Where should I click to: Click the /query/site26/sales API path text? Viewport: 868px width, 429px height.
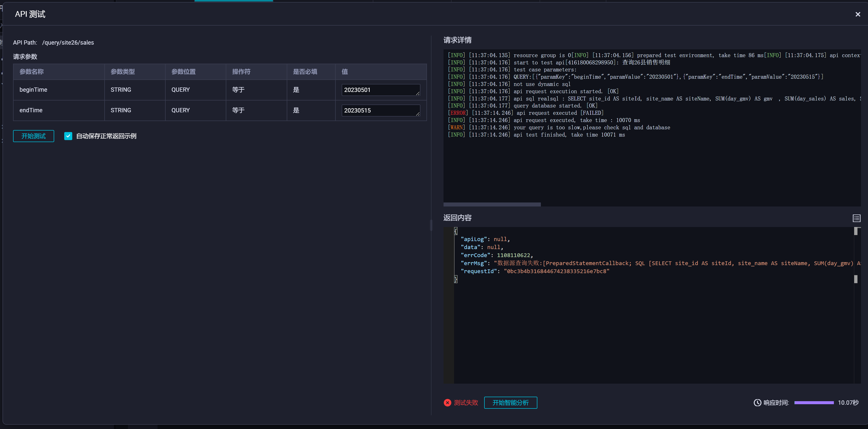coord(68,42)
